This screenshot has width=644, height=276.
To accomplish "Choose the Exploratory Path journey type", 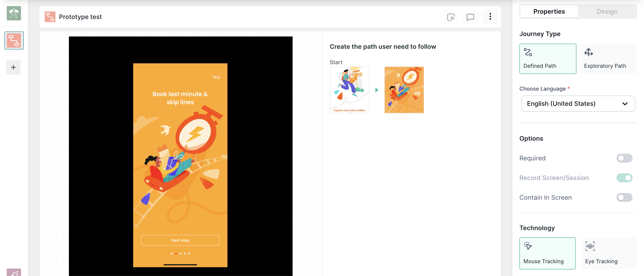I will 608,59.
